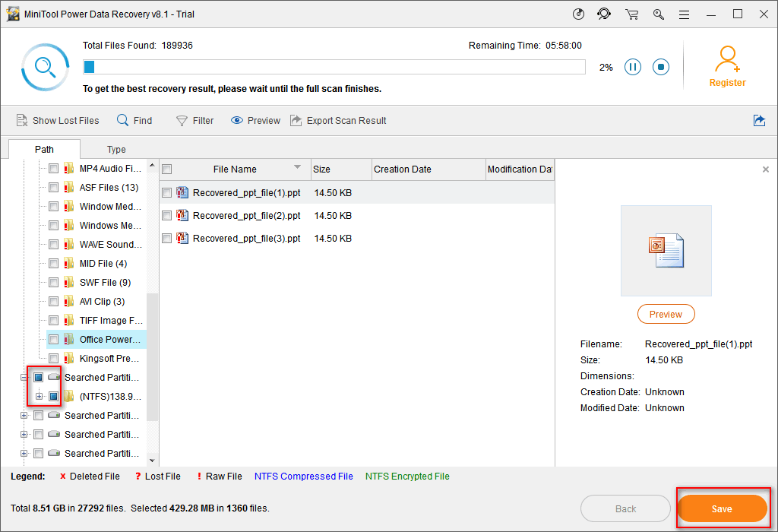
Task: Click the key icon in the title bar
Action: pyautogui.click(x=659, y=14)
